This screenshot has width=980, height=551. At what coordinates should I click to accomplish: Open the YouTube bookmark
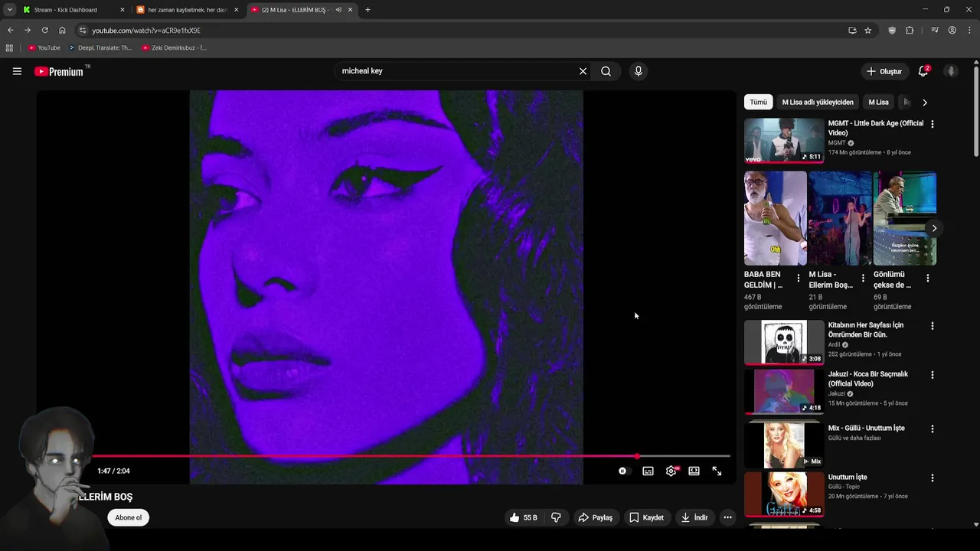(44, 47)
